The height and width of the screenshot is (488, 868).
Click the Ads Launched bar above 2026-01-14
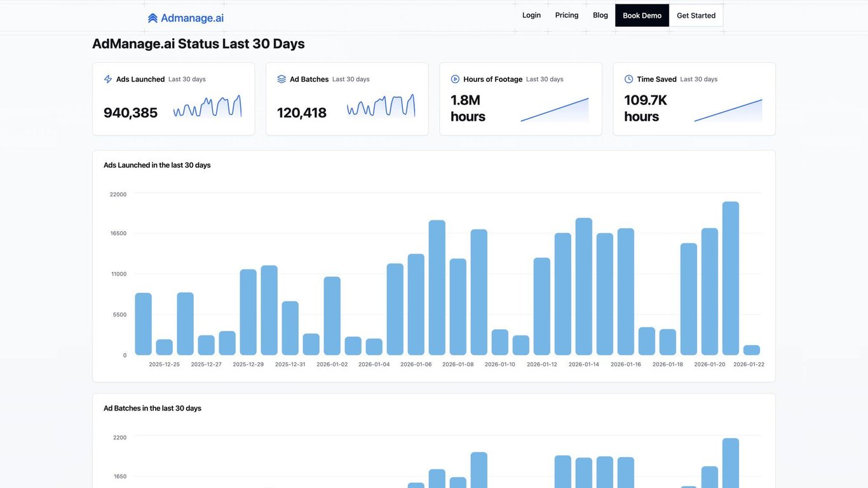[x=583, y=287]
